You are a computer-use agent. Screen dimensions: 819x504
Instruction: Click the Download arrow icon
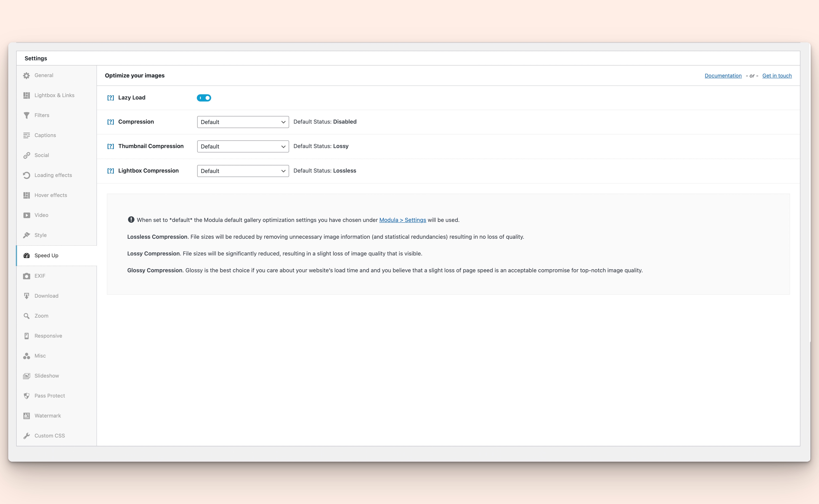tap(27, 296)
